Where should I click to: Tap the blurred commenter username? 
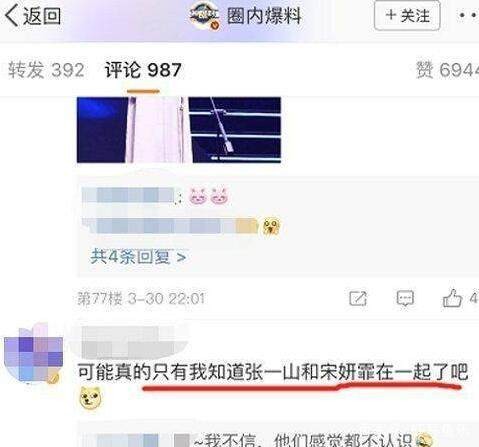pyautogui.click(x=128, y=342)
